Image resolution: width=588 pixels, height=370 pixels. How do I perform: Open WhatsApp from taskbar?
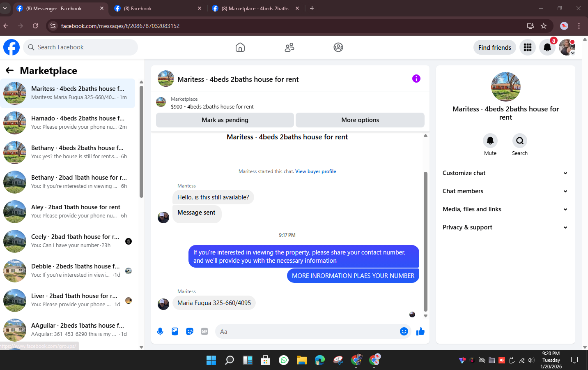pyautogui.click(x=284, y=360)
